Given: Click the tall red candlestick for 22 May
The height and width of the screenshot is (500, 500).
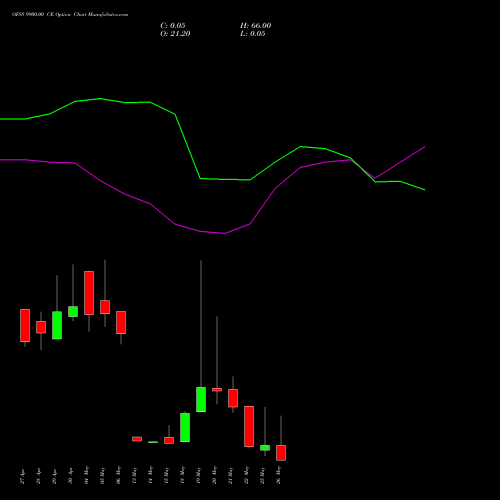Looking at the screenshot, I should click(249, 426).
